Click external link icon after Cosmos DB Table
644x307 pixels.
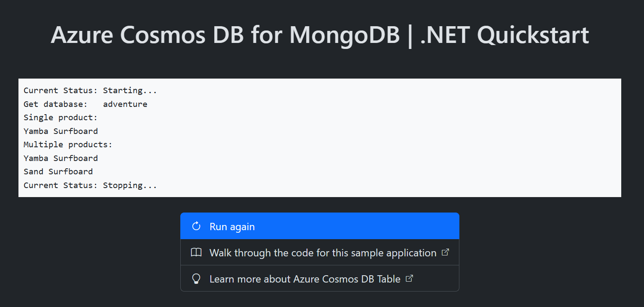click(409, 279)
